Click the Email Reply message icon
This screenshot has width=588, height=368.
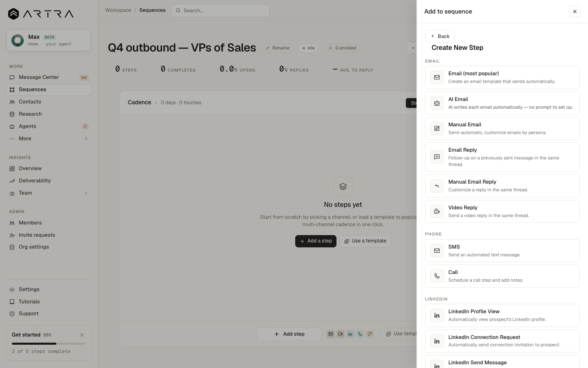[437, 157]
